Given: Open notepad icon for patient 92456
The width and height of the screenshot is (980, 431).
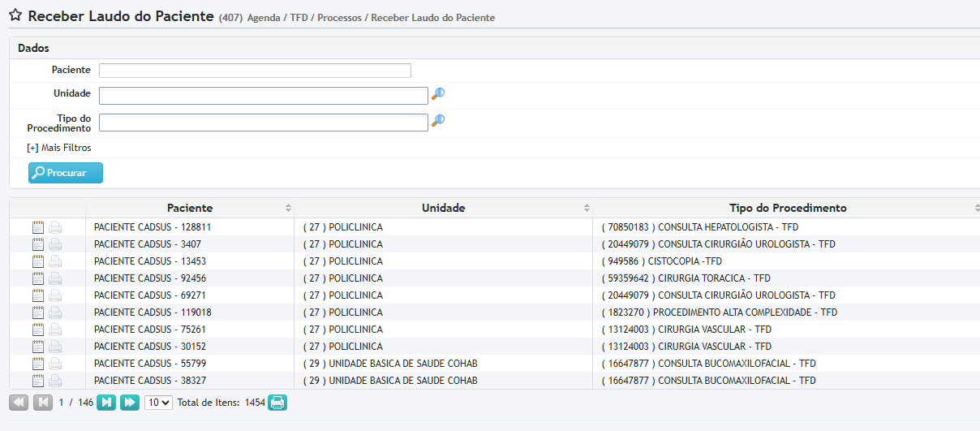Looking at the screenshot, I should [38, 278].
